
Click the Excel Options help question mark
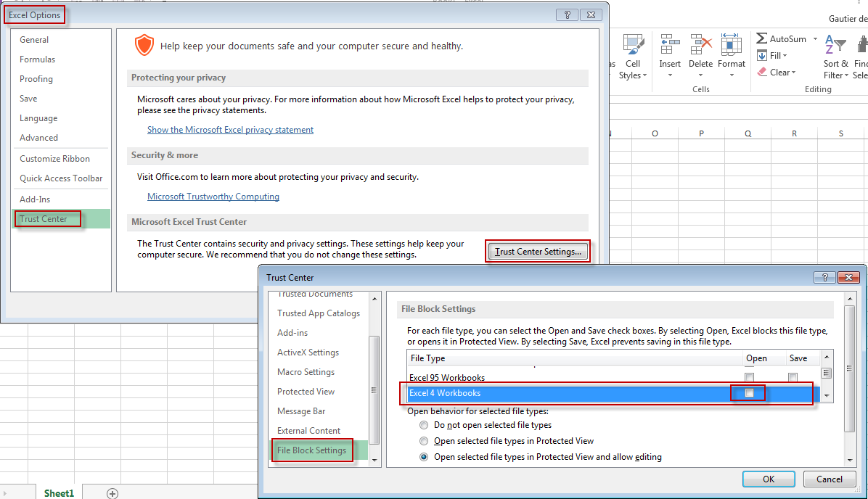click(567, 15)
